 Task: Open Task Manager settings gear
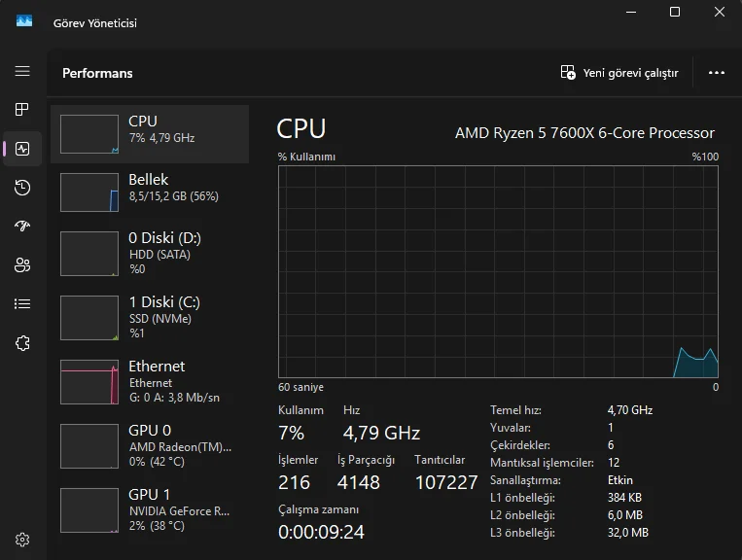coord(22,540)
